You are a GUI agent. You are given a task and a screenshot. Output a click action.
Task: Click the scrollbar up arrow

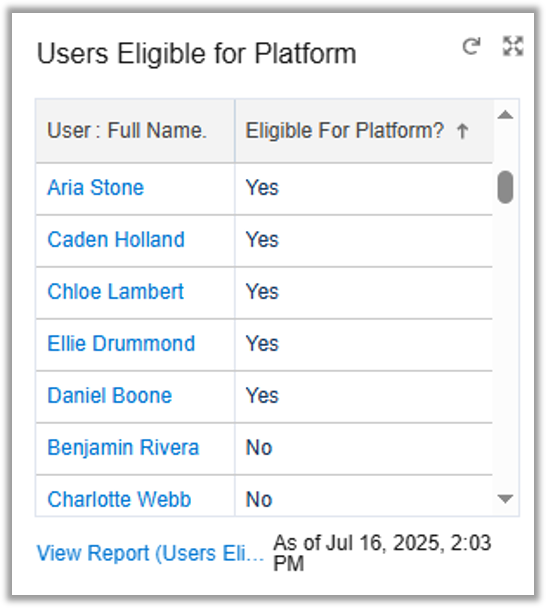(505, 115)
